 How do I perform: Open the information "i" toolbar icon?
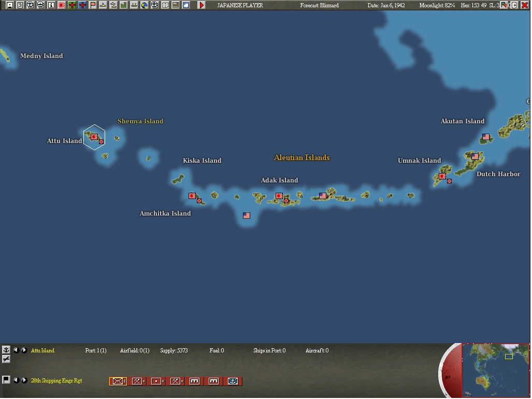pos(51,5)
